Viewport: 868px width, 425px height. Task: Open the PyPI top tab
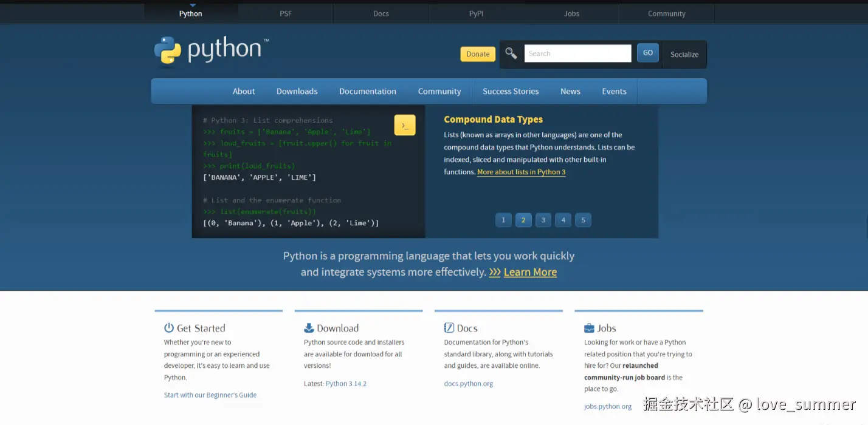coord(476,13)
